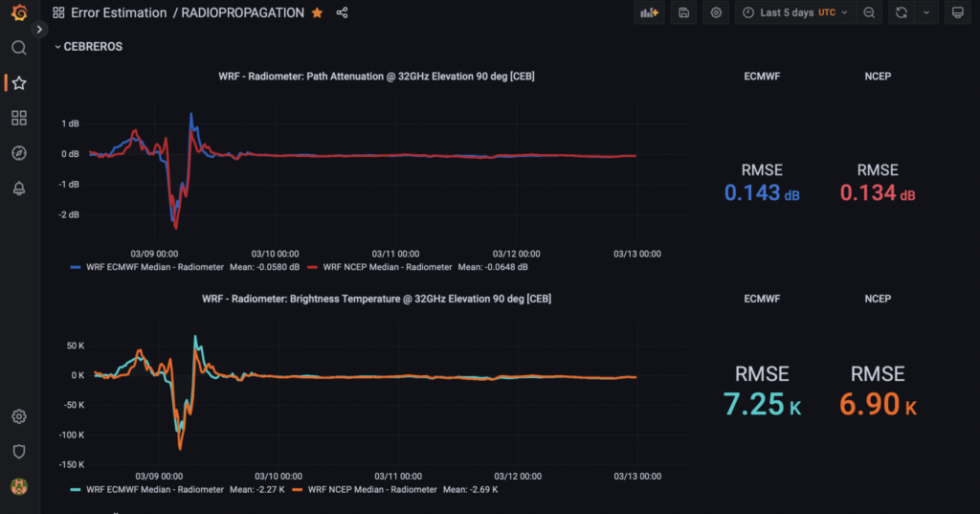
Task: Click the red color swatch in attenuation legend
Action: click(313, 267)
